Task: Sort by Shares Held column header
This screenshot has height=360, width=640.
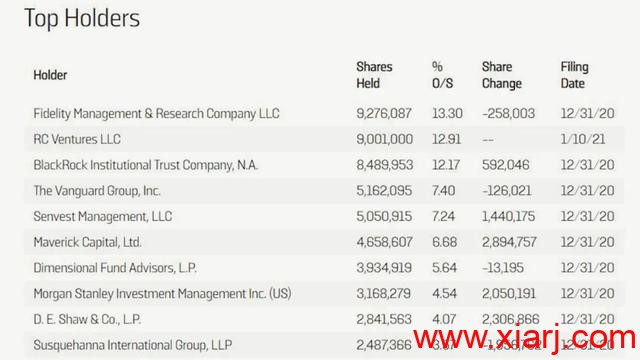Action: (374, 75)
